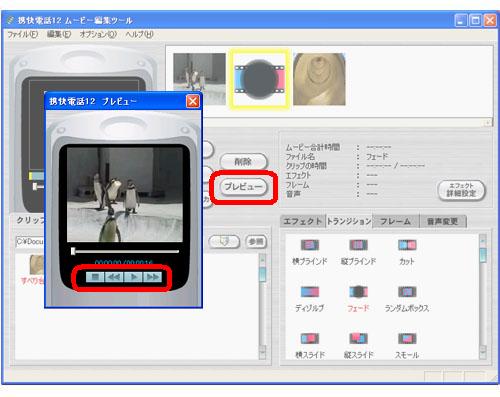Select the 縦ブラインド transition icon
This screenshot has width=500, height=397.
(358, 245)
